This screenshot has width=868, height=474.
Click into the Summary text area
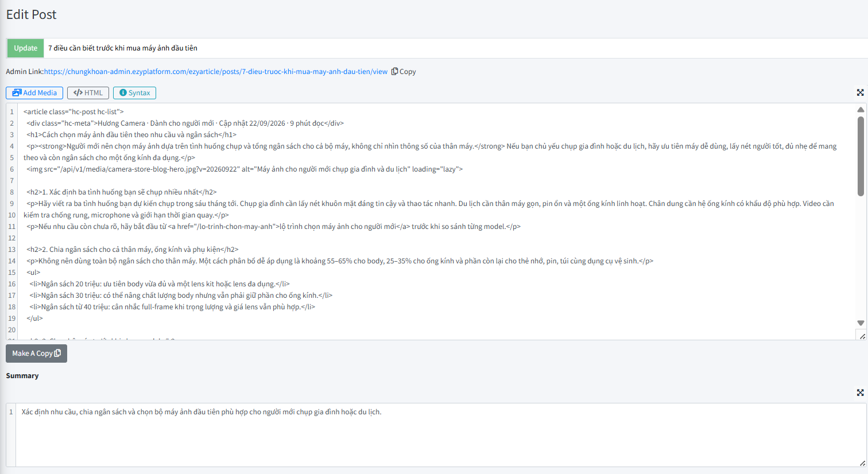[x=440, y=435]
